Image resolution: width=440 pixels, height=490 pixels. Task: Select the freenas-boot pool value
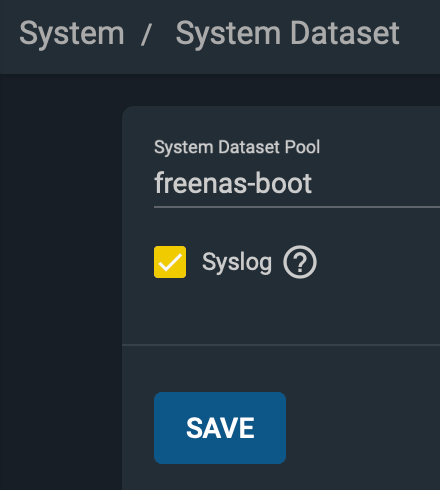click(x=233, y=183)
